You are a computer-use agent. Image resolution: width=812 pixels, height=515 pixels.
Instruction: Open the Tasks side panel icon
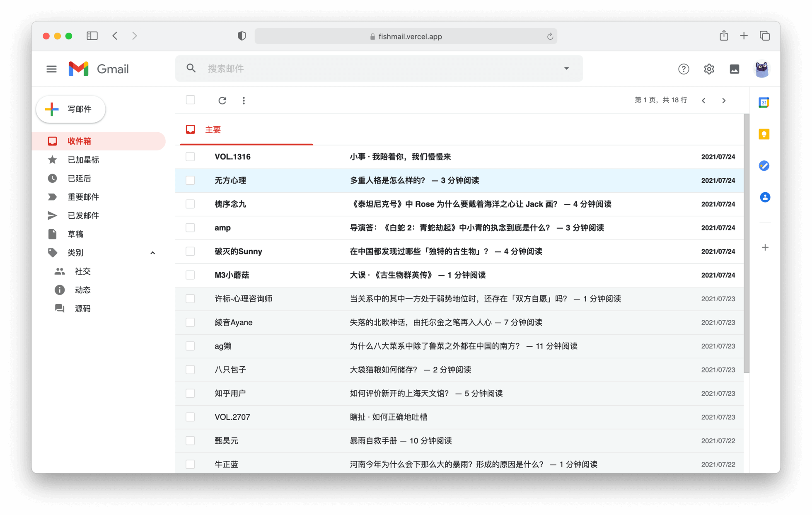pos(764,166)
